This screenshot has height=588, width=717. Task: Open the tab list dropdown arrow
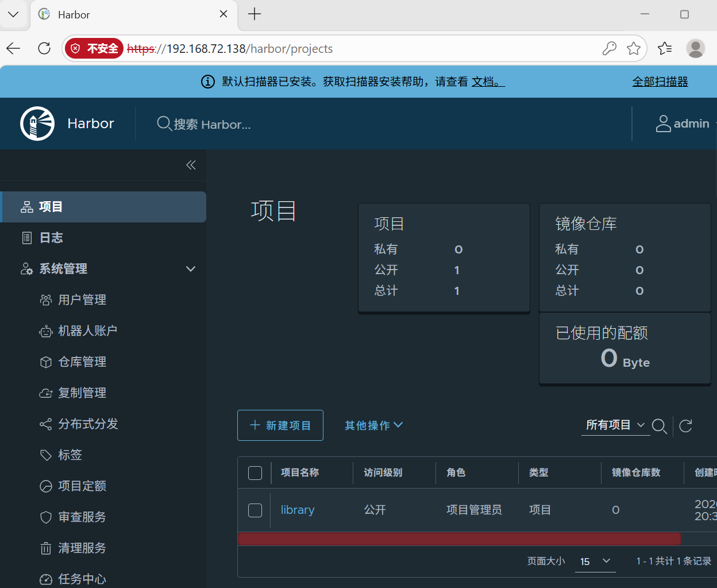[13, 14]
